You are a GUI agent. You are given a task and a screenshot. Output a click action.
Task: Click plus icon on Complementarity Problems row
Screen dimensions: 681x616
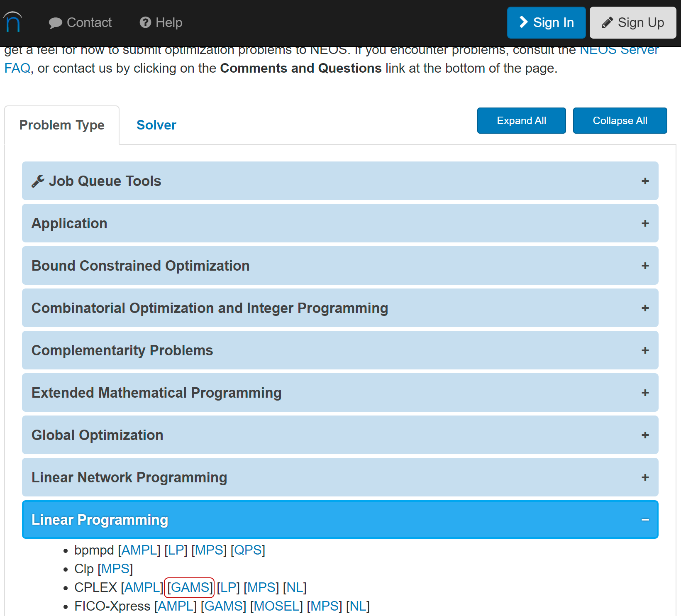tap(645, 350)
